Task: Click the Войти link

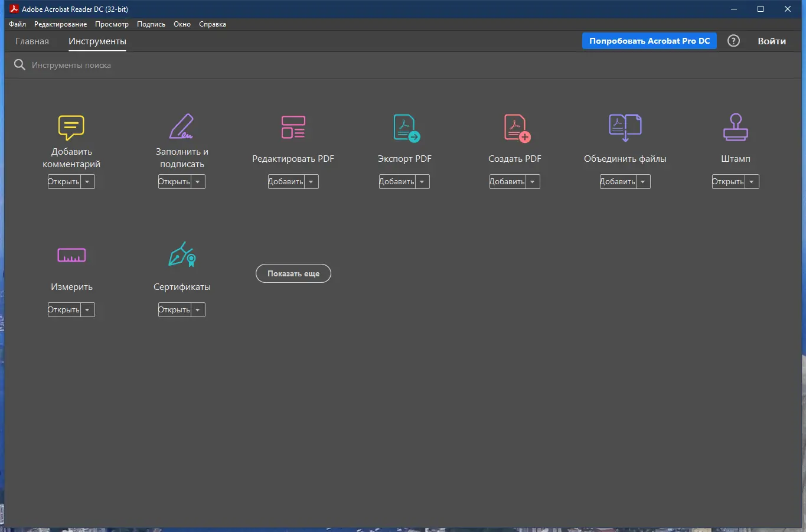Action: tap(771, 41)
